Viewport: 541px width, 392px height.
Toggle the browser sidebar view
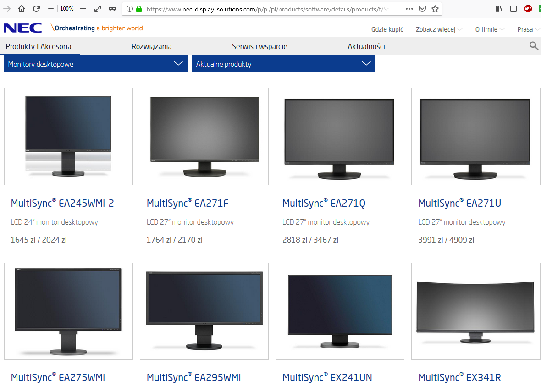[x=513, y=9]
